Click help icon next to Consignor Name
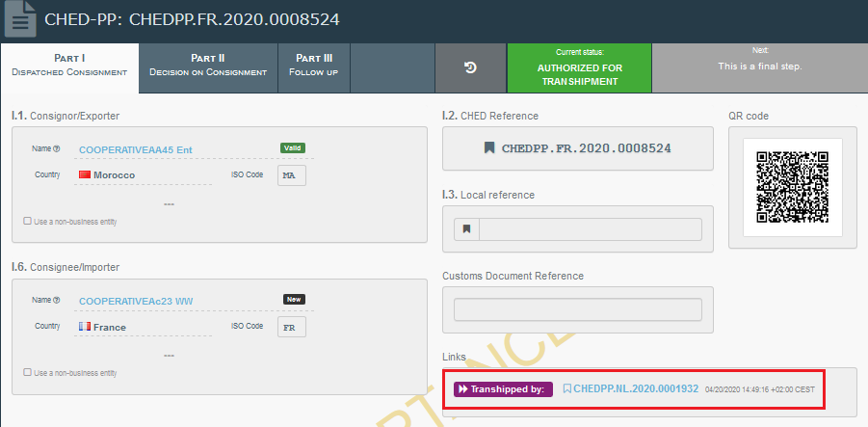Screen dimensions: 868x427 [57, 148]
